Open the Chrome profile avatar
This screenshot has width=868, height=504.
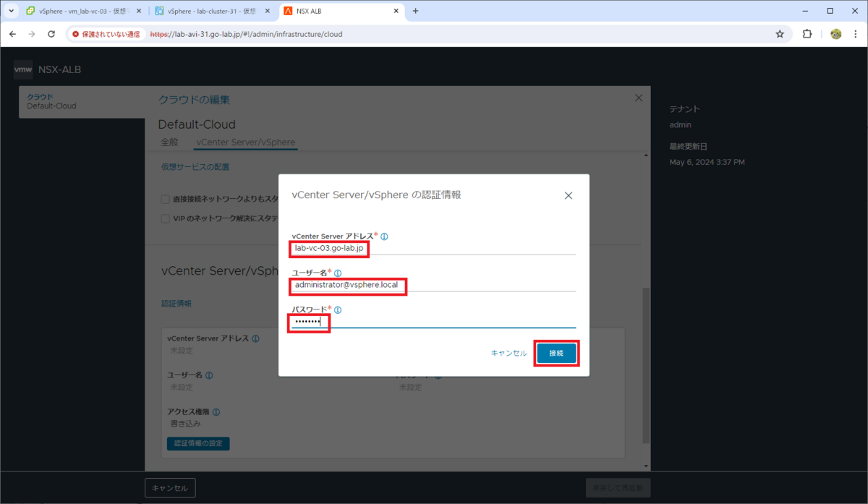(835, 34)
